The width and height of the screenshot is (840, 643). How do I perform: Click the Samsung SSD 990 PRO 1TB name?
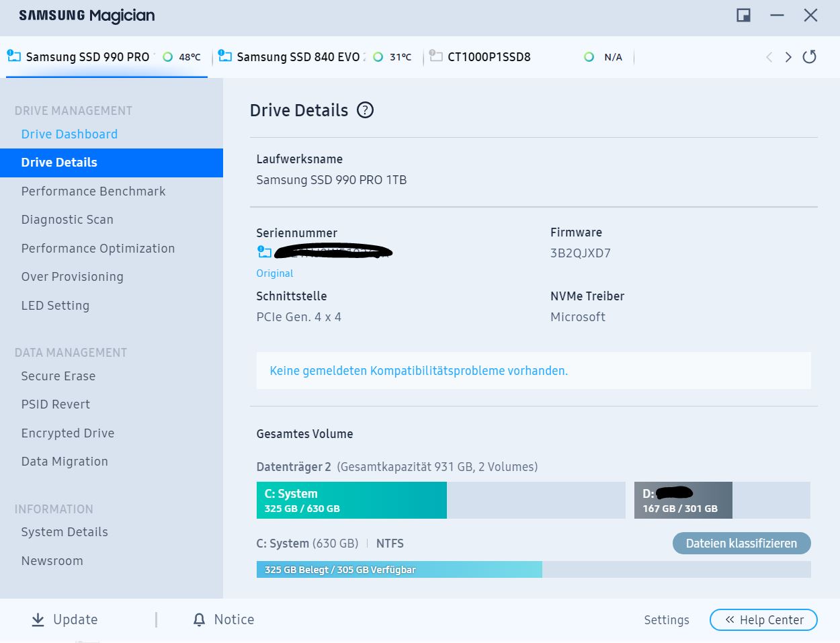(331, 180)
